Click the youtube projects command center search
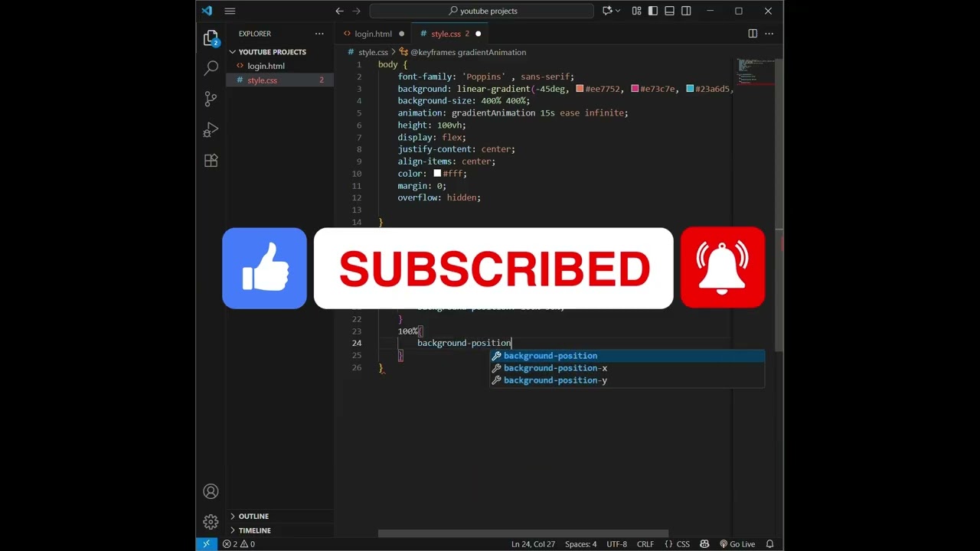The image size is (980, 551). [x=482, y=11]
